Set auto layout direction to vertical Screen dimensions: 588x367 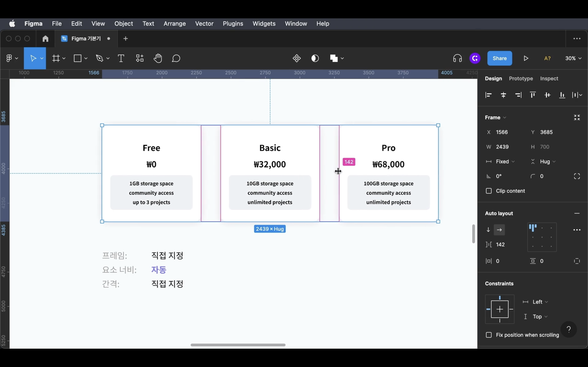click(488, 230)
